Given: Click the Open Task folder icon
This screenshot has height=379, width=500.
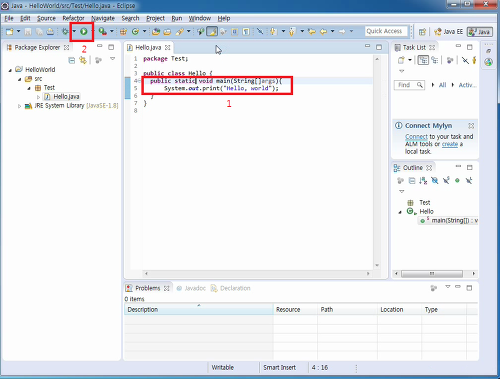Looking at the screenshot, I should 167,32.
